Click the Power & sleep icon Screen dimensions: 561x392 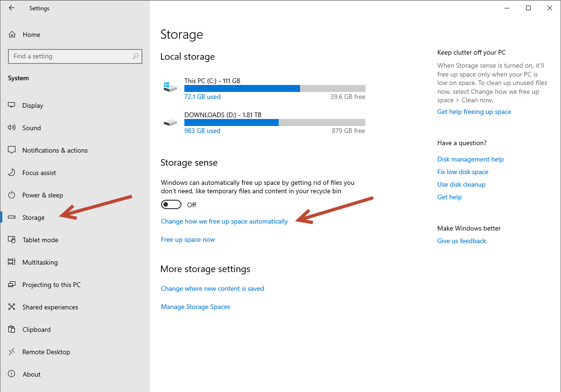(x=12, y=195)
